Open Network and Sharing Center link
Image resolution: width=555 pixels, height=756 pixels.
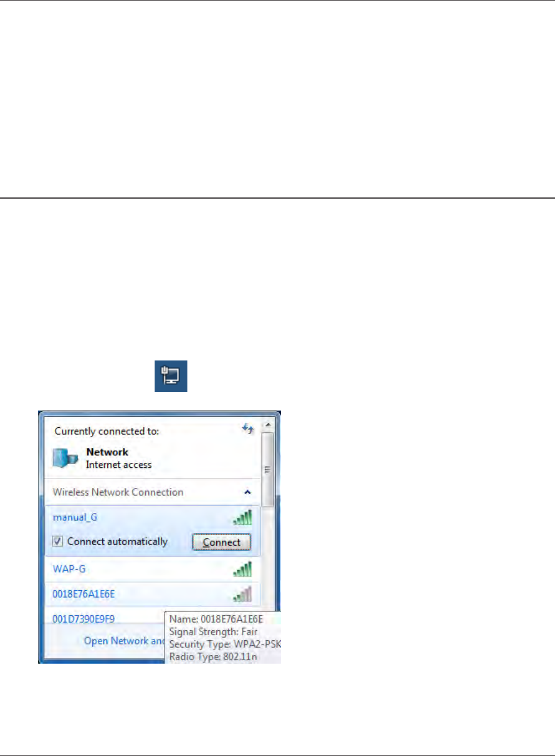click(x=125, y=641)
